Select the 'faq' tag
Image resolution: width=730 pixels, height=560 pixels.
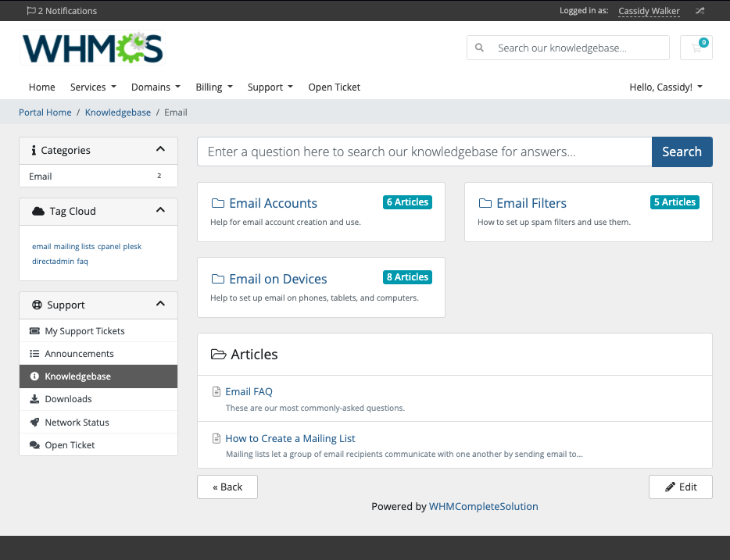(82, 261)
